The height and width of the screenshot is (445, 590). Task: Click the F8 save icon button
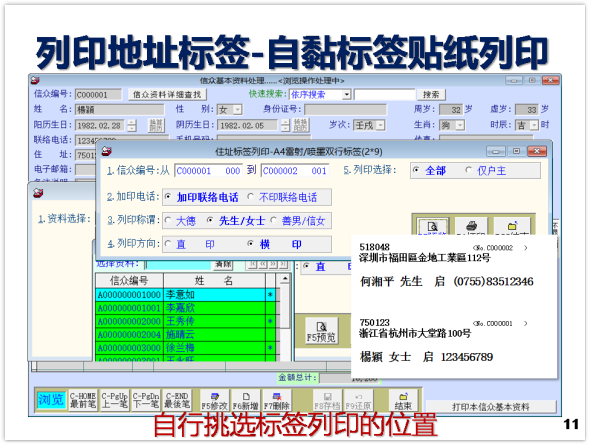[x=327, y=400]
